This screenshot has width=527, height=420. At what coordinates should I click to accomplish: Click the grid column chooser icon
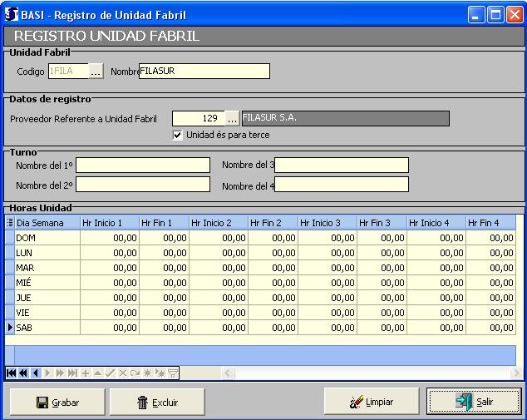coord(10,223)
